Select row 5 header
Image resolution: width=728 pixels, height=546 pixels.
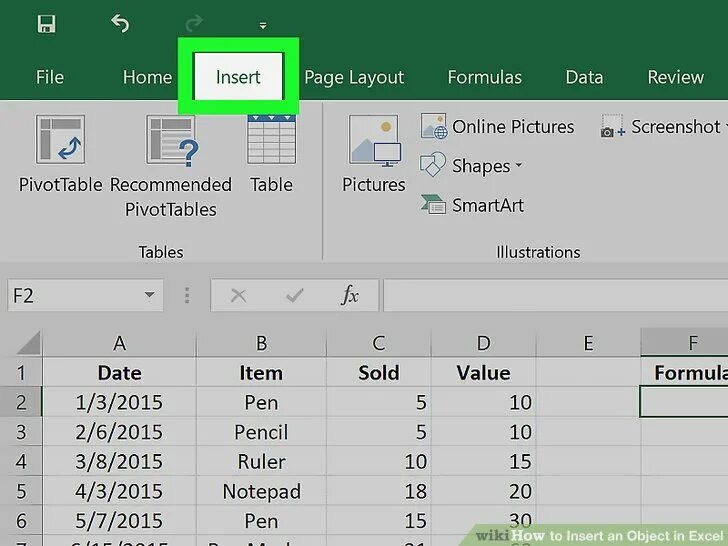21,491
